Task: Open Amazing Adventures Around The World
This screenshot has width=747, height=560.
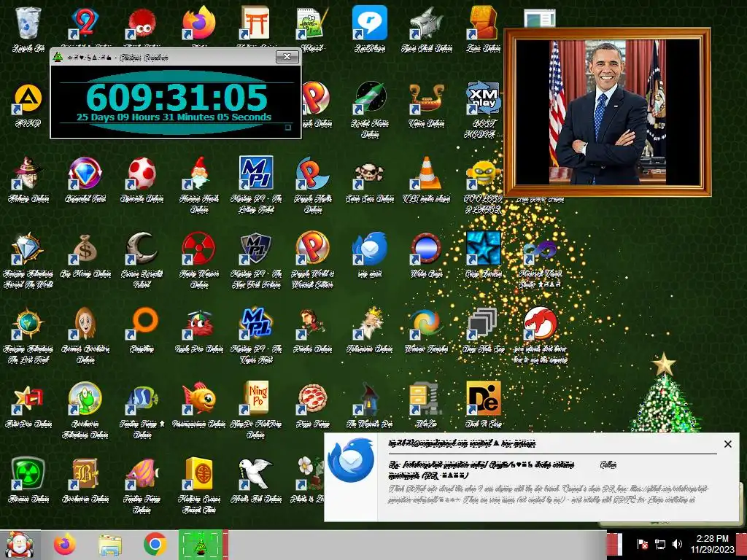Action: 28,249
